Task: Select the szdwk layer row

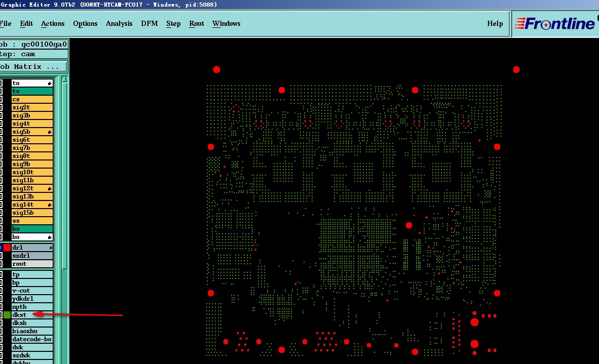Action: tap(32, 355)
